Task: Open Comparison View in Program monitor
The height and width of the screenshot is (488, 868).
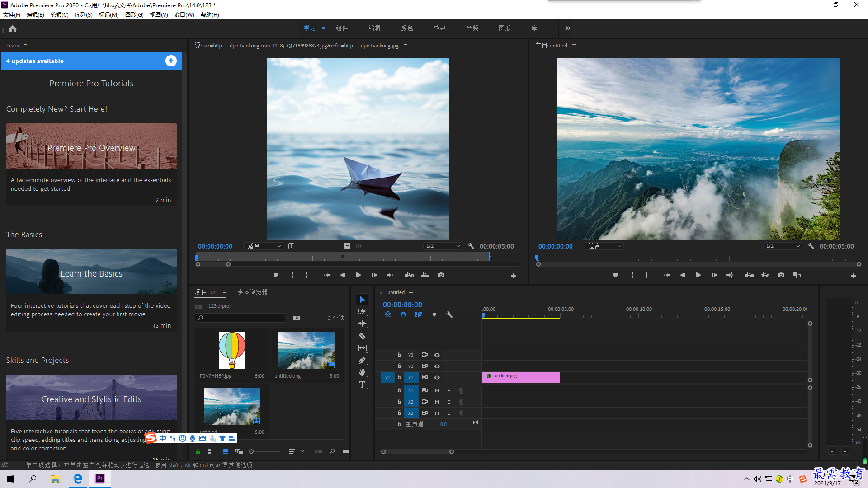Action: (797, 275)
